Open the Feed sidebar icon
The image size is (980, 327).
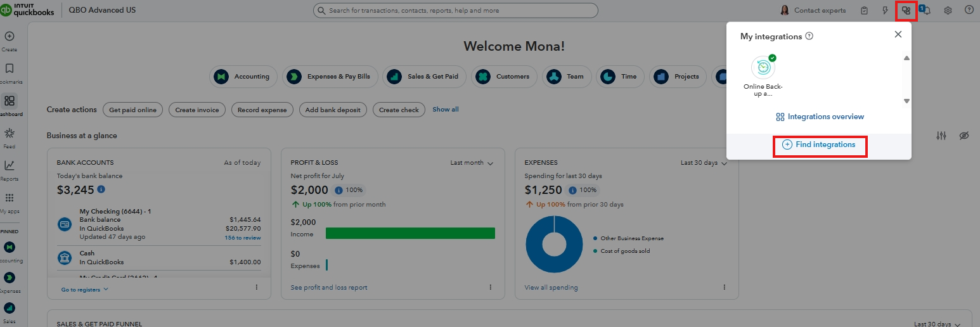tap(10, 134)
